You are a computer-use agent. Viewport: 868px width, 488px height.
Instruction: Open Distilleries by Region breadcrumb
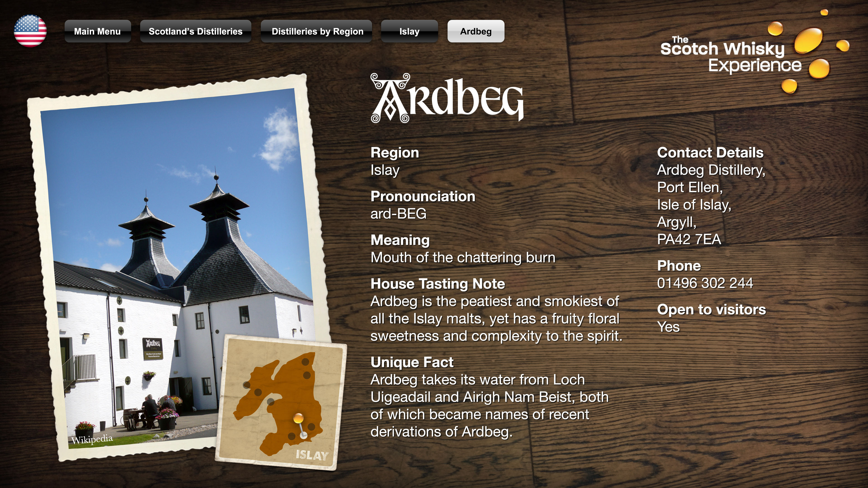(317, 31)
